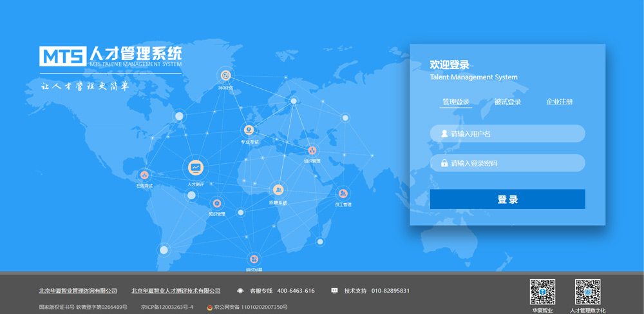Open the 京ICP备12003263号-4 link
This screenshot has height=314, width=644.
(167, 307)
